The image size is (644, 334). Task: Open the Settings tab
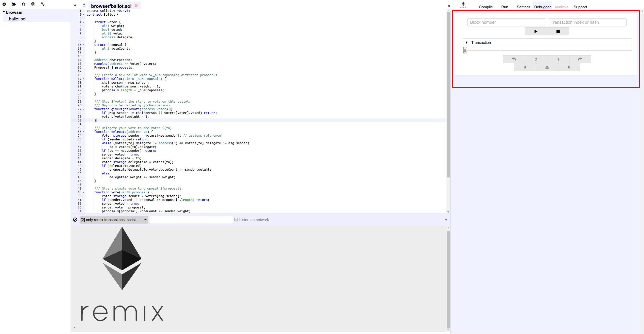point(523,7)
